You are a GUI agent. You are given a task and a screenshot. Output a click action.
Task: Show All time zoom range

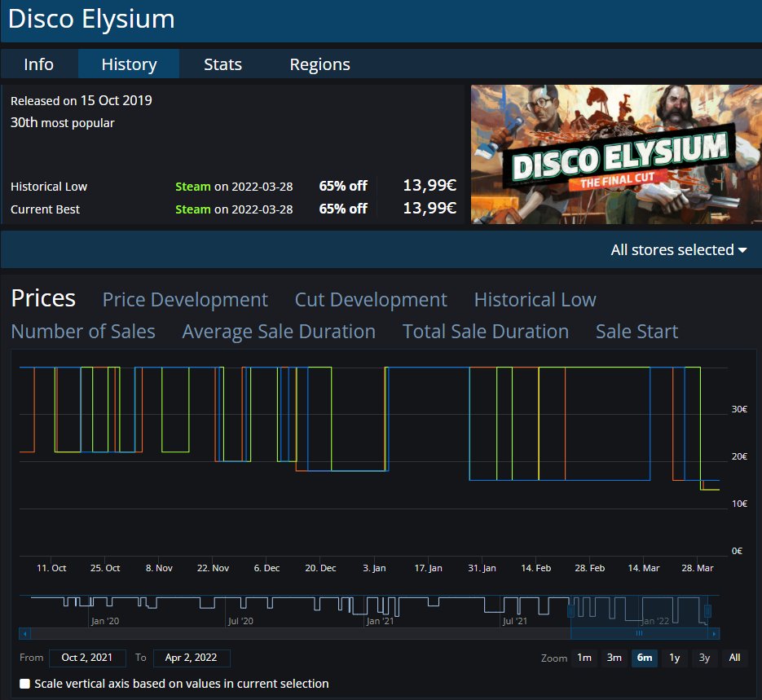coord(734,658)
